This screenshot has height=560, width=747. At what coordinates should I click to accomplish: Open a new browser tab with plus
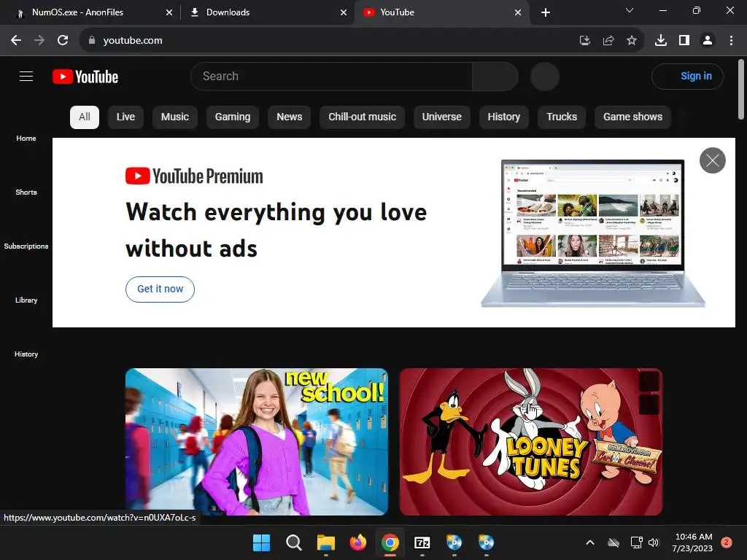point(546,13)
